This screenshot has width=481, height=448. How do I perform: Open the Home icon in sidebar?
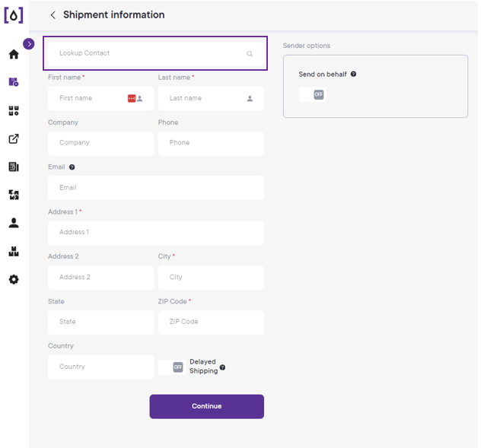[x=14, y=54]
